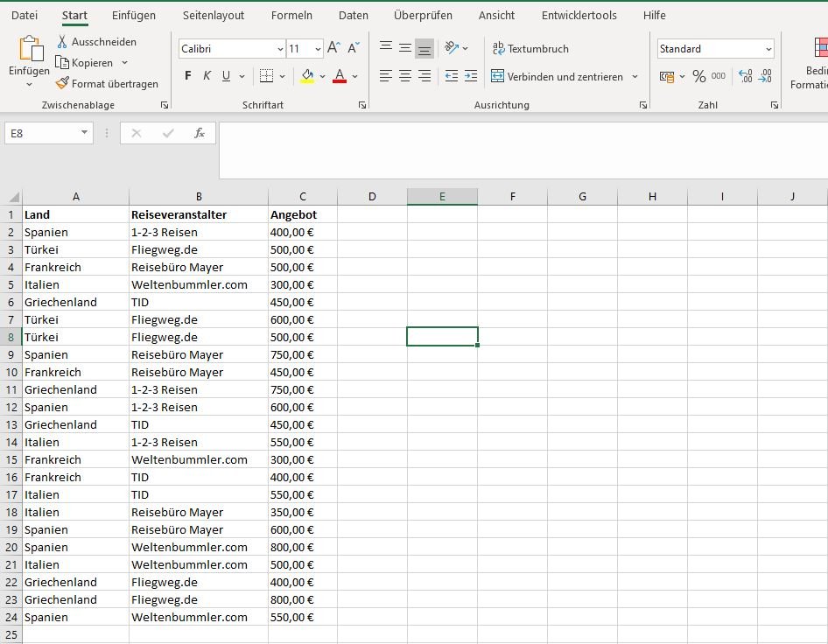
Task: Center text horizontally
Action: pyautogui.click(x=405, y=76)
